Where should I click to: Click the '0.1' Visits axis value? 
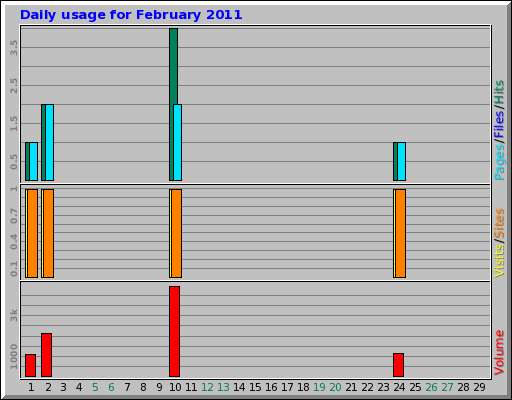[14, 269]
